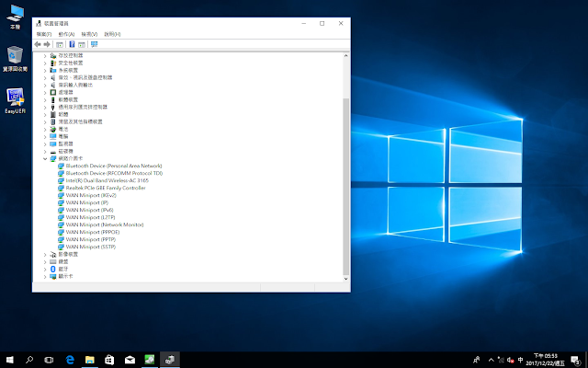Open the 檔案(F) File menu
The width and height of the screenshot is (588, 368).
[x=44, y=34]
